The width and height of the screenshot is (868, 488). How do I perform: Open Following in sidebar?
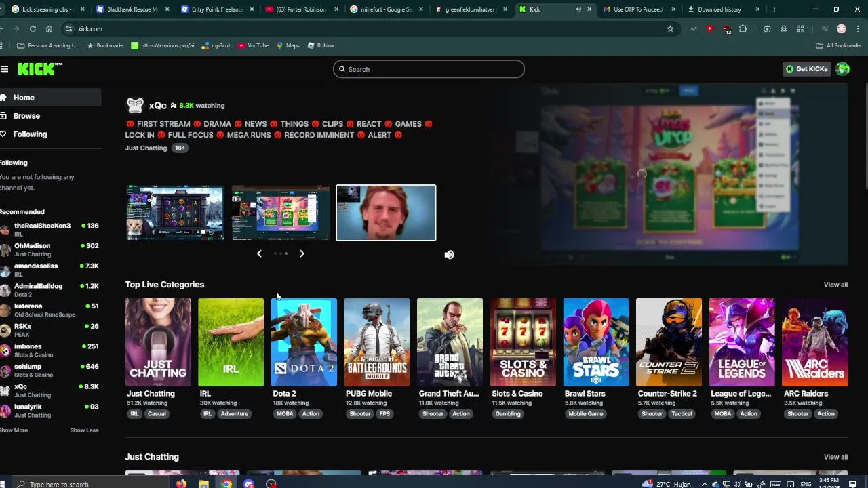[50, 134]
